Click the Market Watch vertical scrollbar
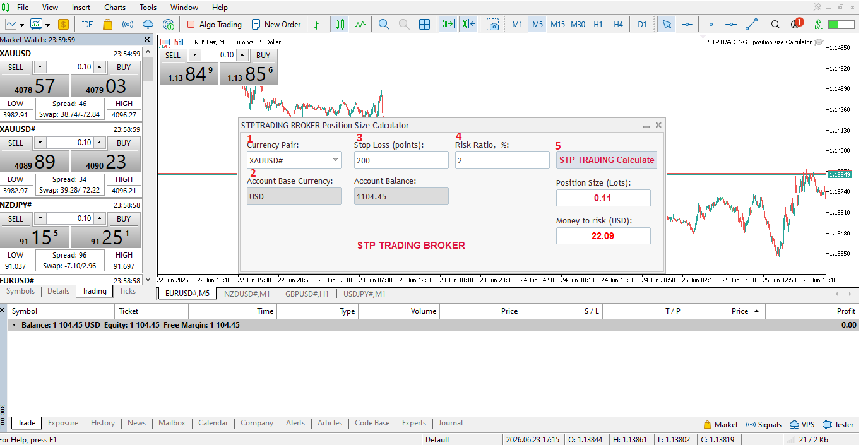868x445 pixels. coord(148,69)
